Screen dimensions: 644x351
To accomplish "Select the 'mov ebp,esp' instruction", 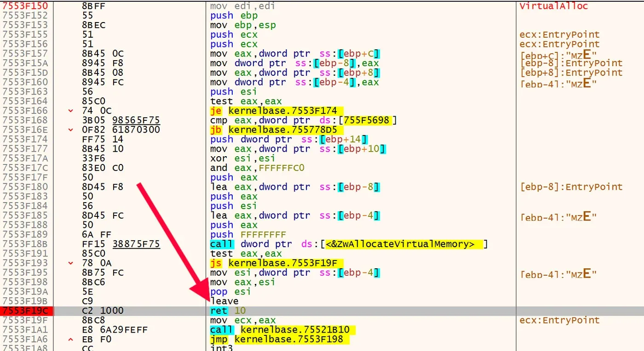I will coord(242,25).
